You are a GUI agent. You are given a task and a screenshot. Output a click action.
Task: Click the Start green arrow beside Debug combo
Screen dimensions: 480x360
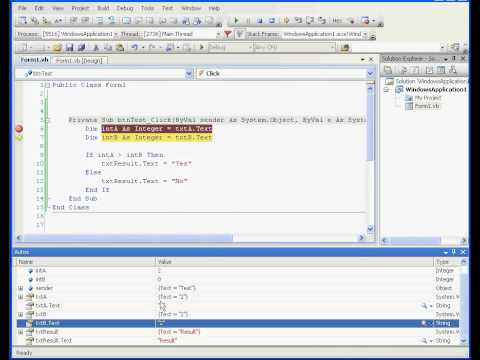[x=201, y=47]
